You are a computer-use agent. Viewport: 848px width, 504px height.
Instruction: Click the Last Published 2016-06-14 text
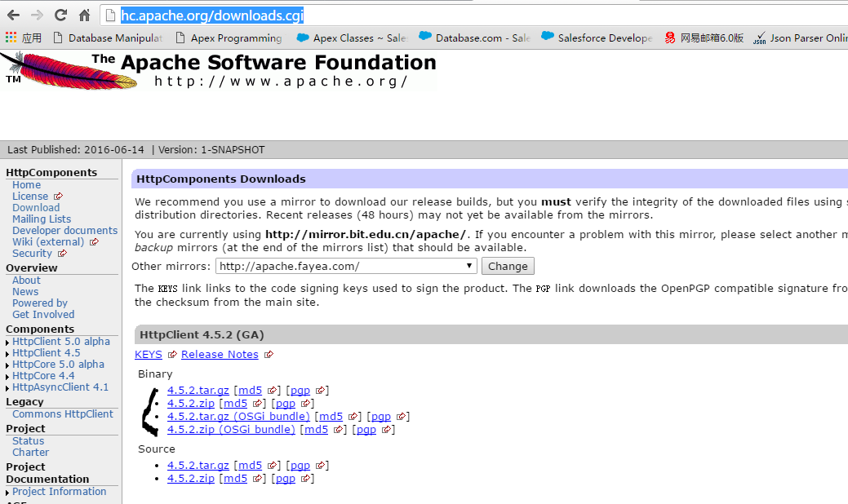pos(76,149)
